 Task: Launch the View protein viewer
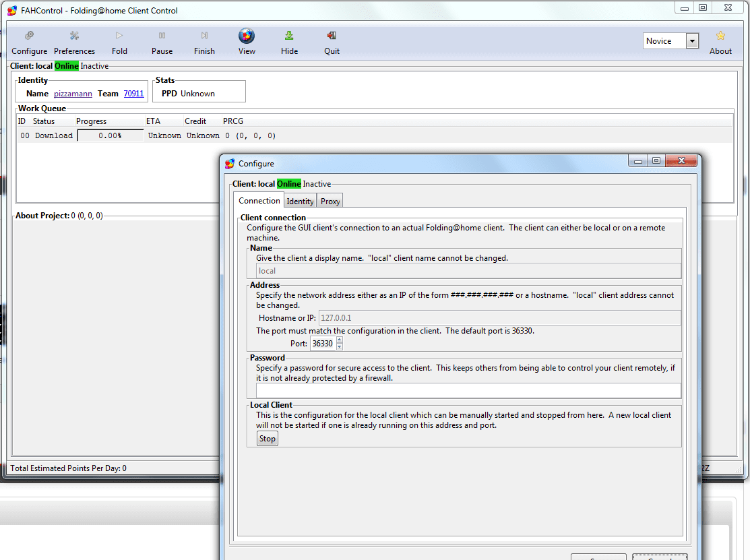247,42
